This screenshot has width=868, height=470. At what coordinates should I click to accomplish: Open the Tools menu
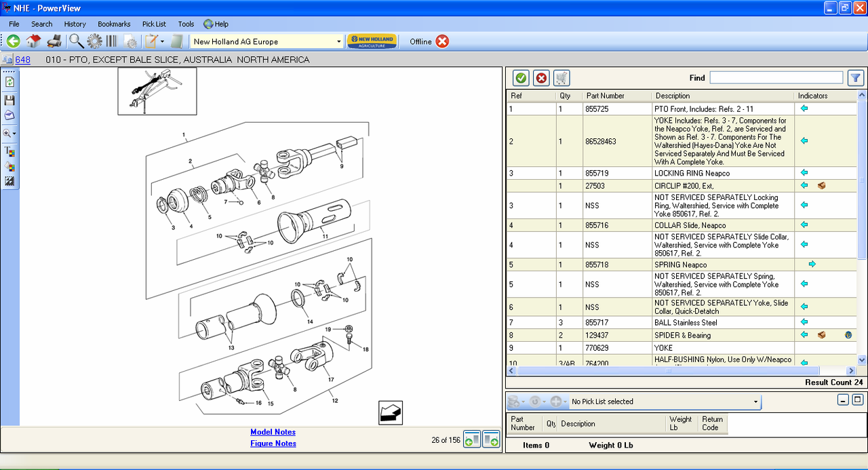click(186, 24)
